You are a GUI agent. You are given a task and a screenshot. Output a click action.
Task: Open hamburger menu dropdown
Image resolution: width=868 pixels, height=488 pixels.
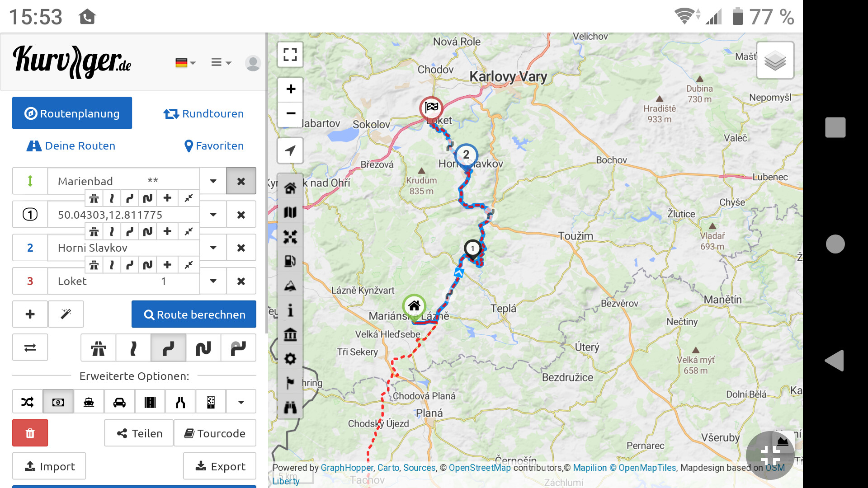pos(221,62)
